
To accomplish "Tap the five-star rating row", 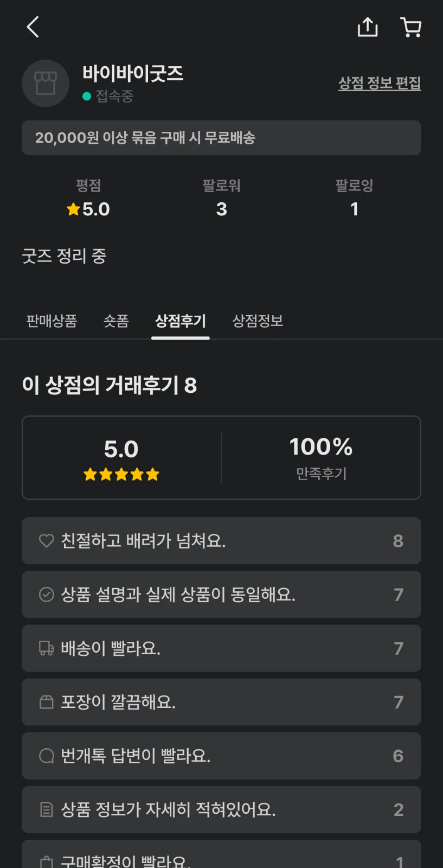I will [121, 475].
